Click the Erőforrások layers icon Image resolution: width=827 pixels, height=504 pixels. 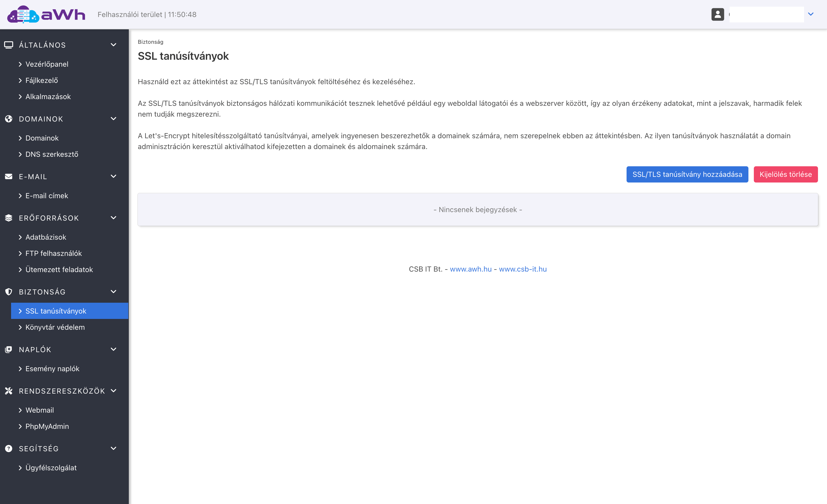click(9, 218)
